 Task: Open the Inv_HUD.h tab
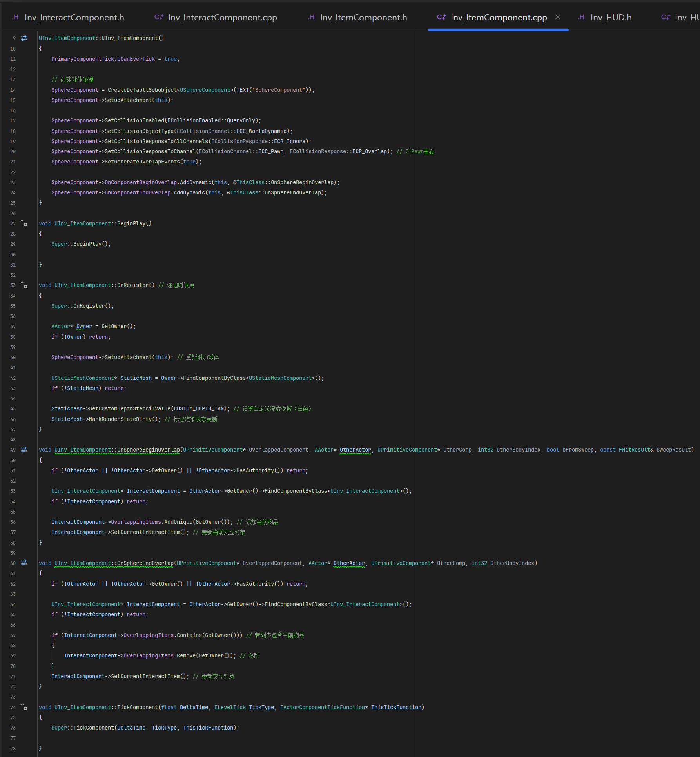pos(605,17)
